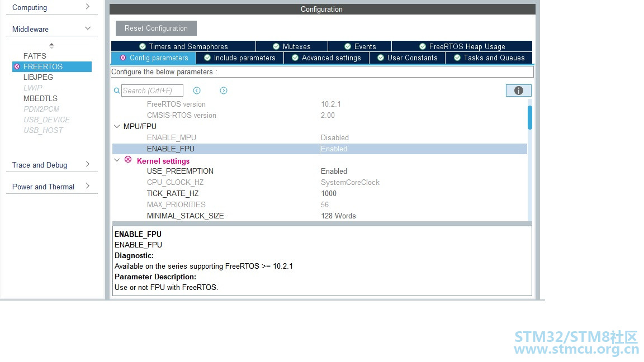
Task: Select LIBJPEG middleware
Action: click(x=38, y=77)
